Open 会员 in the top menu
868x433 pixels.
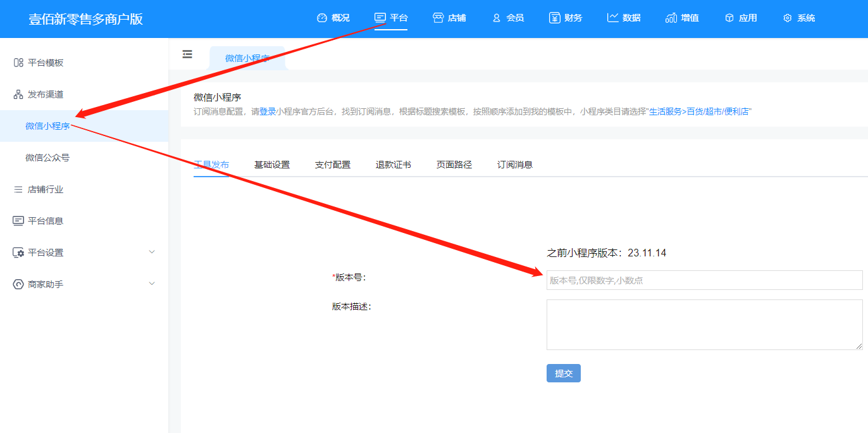click(515, 18)
